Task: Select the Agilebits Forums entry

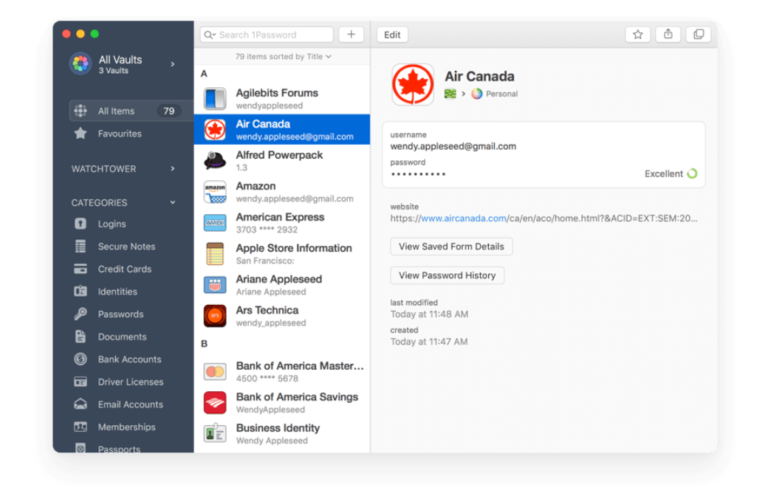Action: 282,98
